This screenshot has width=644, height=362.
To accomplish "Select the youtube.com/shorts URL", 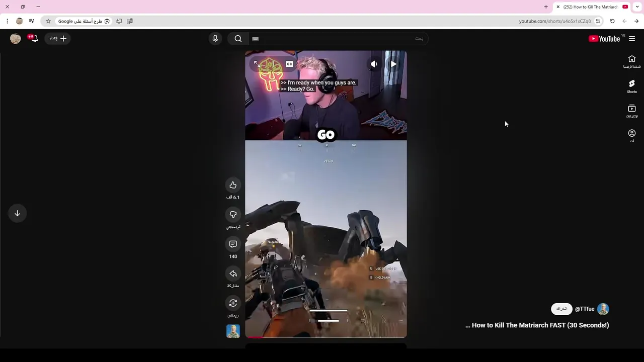I will click(555, 21).
